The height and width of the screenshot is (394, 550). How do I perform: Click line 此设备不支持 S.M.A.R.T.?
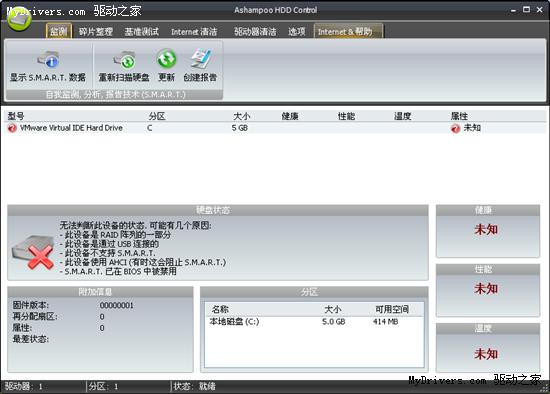tap(108, 253)
